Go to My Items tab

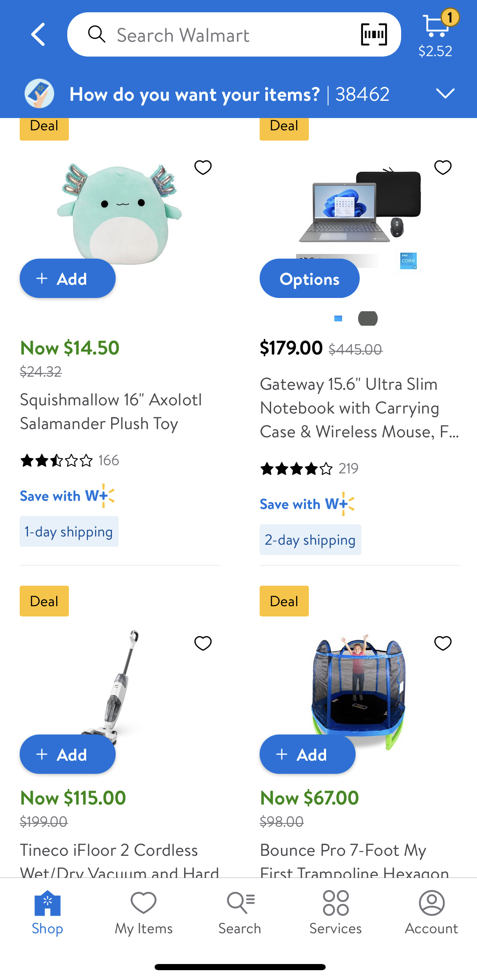point(144,912)
